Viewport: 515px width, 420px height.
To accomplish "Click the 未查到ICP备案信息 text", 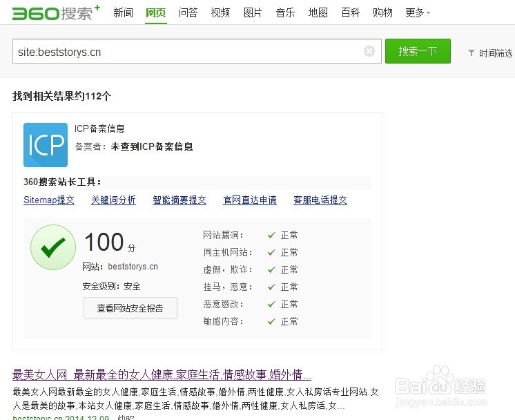I will tap(152, 146).
